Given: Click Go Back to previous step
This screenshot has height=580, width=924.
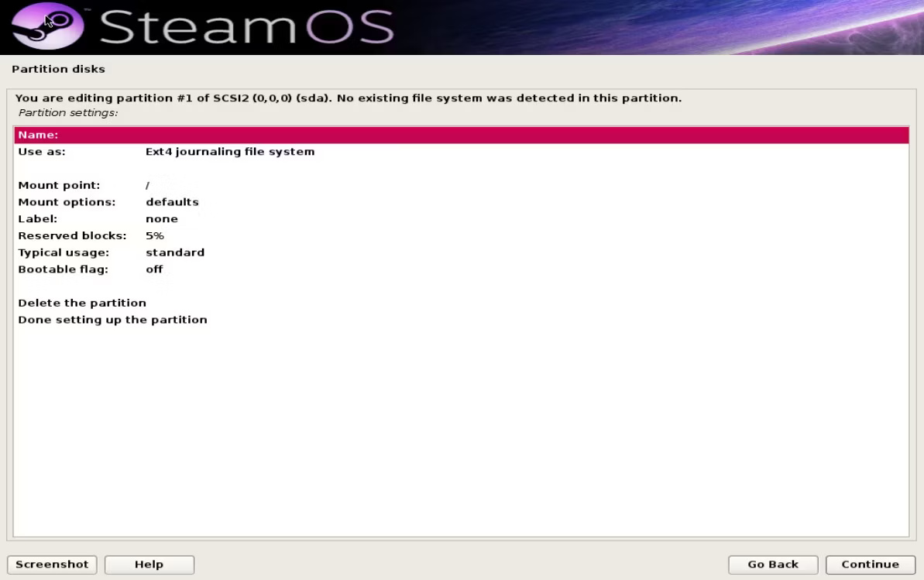Looking at the screenshot, I should pyautogui.click(x=772, y=564).
